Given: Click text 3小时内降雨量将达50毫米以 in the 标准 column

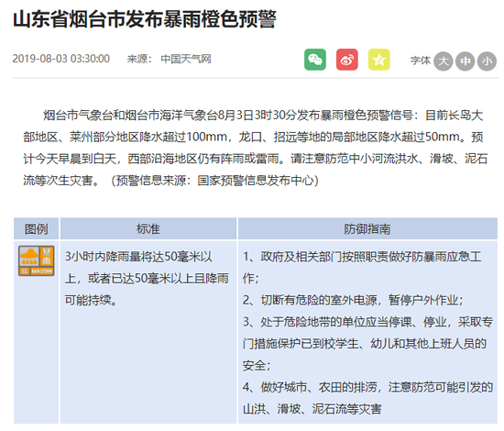Looking at the screenshot, I should (x=138, y=257).
